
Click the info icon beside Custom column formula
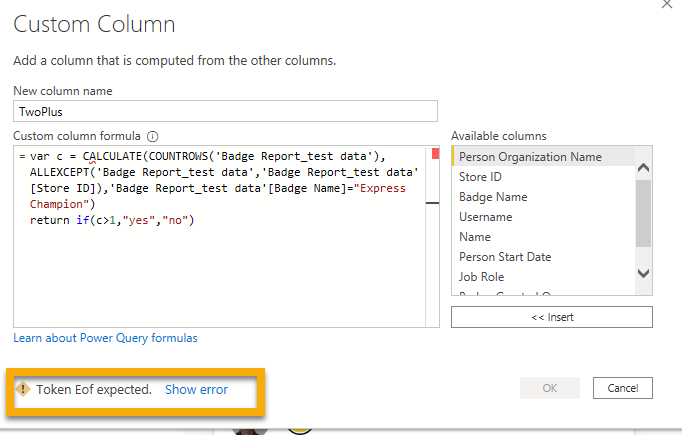[x=153, y=137]
